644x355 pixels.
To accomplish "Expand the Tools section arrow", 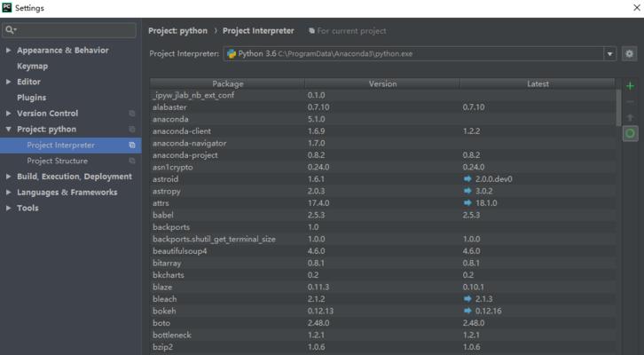I will tap(8, 208).
